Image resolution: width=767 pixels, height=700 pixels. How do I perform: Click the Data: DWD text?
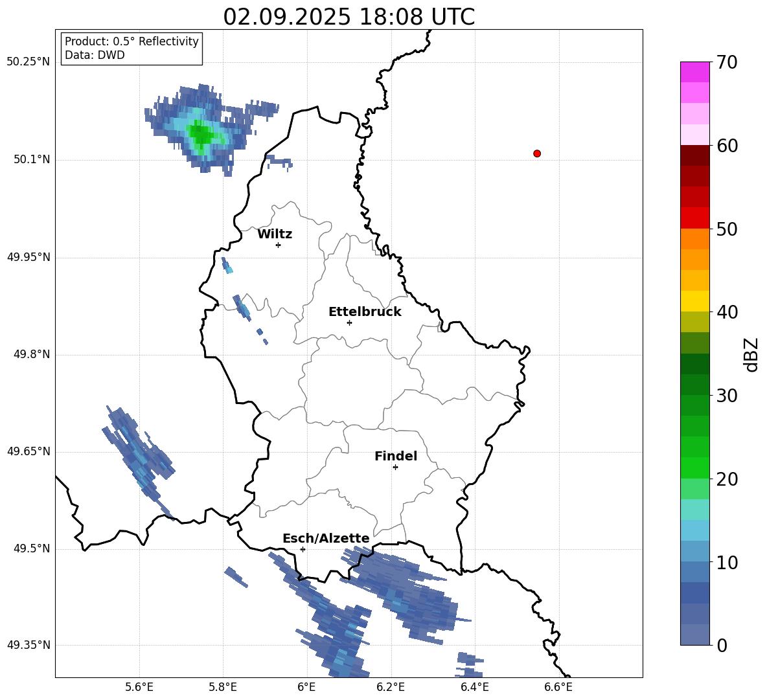(95, 55)
